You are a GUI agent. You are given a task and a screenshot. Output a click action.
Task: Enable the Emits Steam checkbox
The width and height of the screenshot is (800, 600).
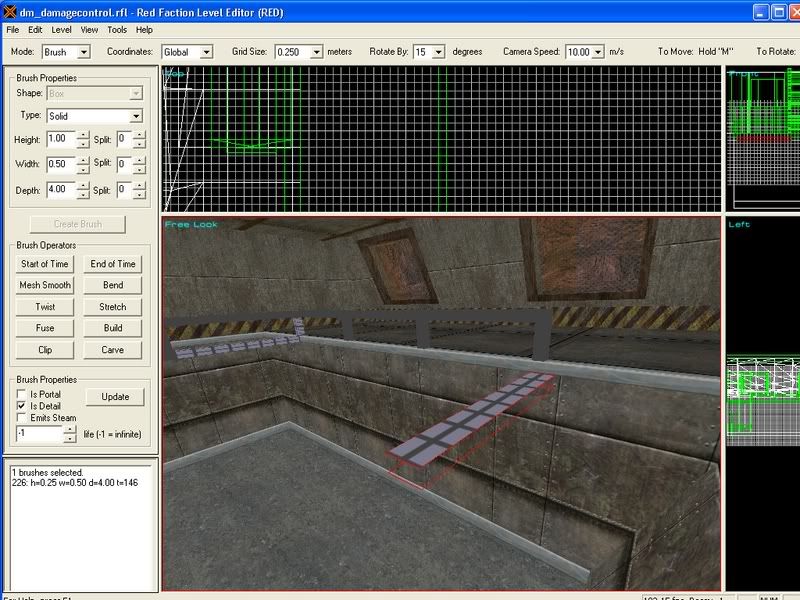tap(21, 418)
